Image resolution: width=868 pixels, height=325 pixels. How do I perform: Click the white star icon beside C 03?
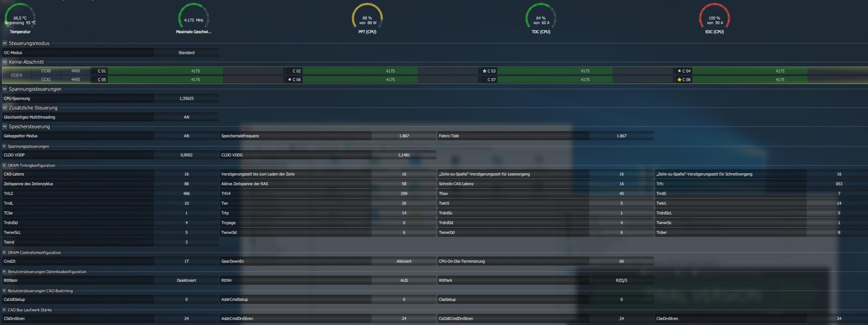[x=484, y=71]
